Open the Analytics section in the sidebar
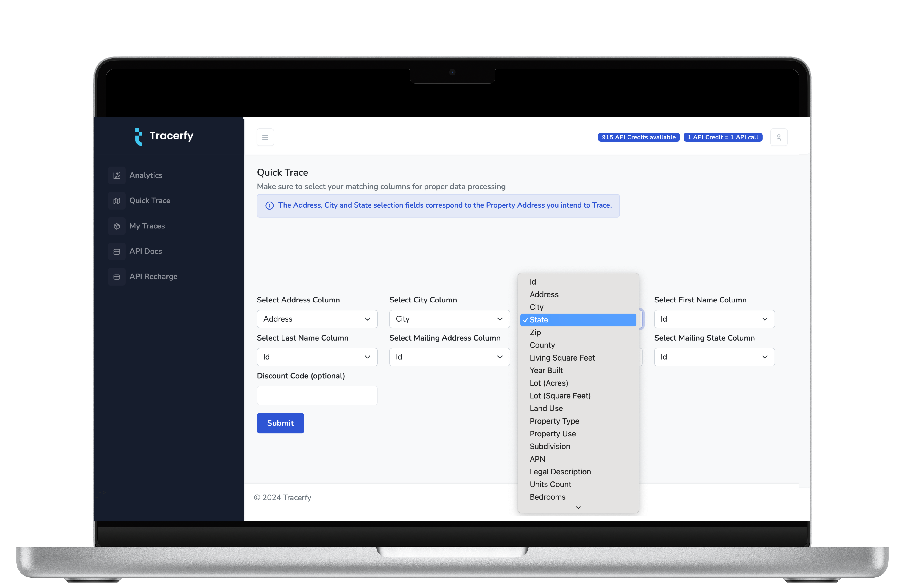Image resolution: width=905 pixels, height=588 pixels. pos(146,175)
